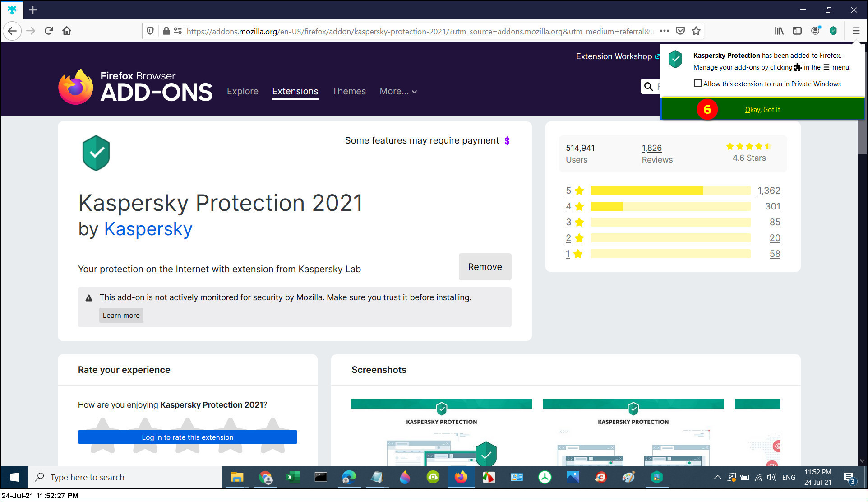The image size is (868, 502).
Task: Go back to previous page
Action: click(x=12, y=31)
